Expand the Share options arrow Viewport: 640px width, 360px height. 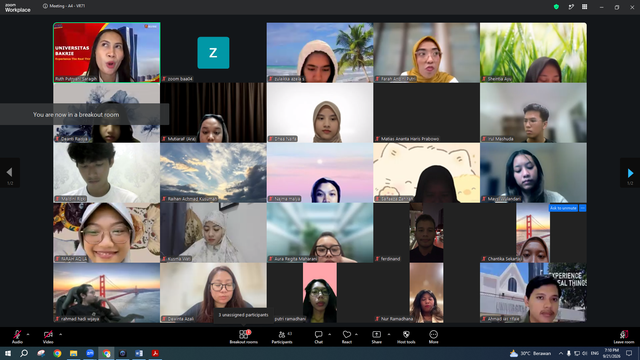(x=389, y=334)
